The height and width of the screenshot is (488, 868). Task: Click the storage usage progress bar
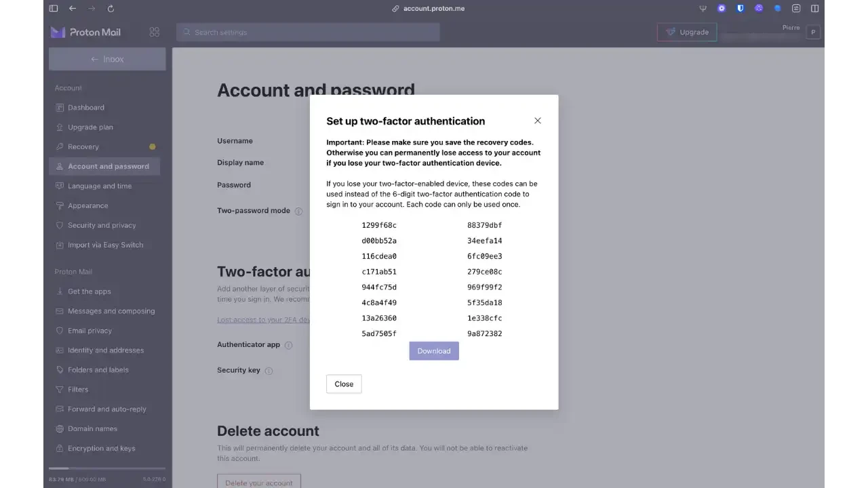pyautogui.click(x=106, y=468)
